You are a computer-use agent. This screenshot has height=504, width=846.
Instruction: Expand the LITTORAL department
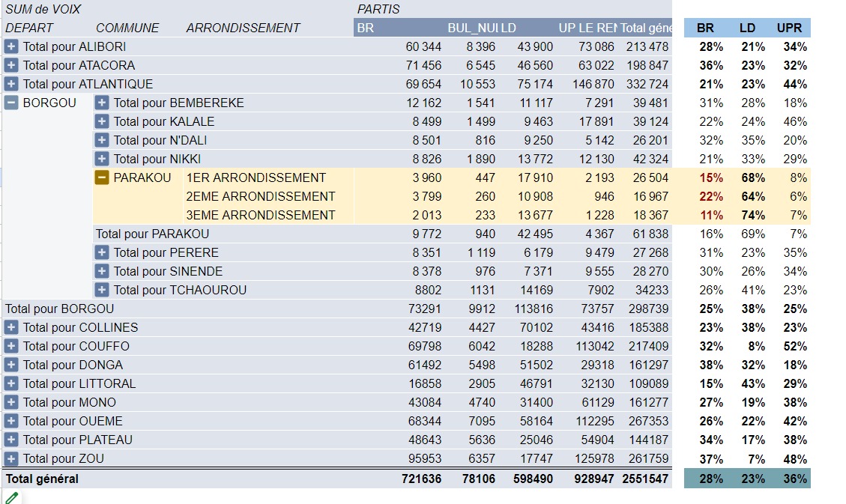[x=11, y=383]
